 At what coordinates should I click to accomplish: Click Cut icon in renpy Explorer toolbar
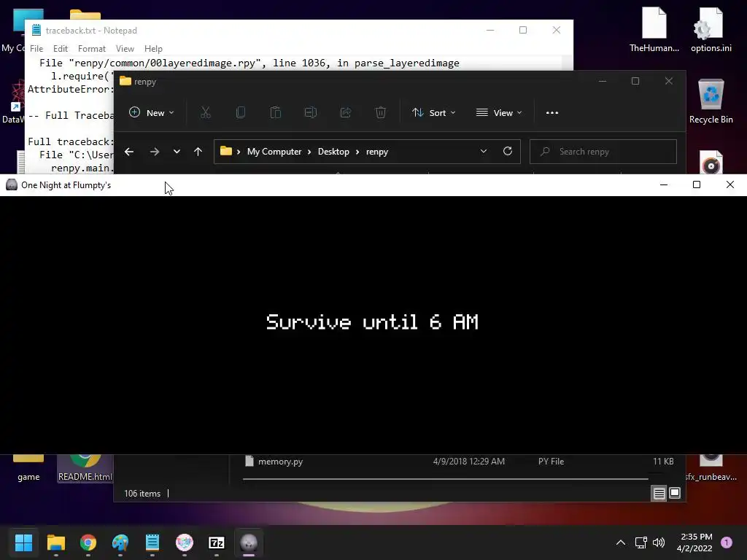pos(205,113)
